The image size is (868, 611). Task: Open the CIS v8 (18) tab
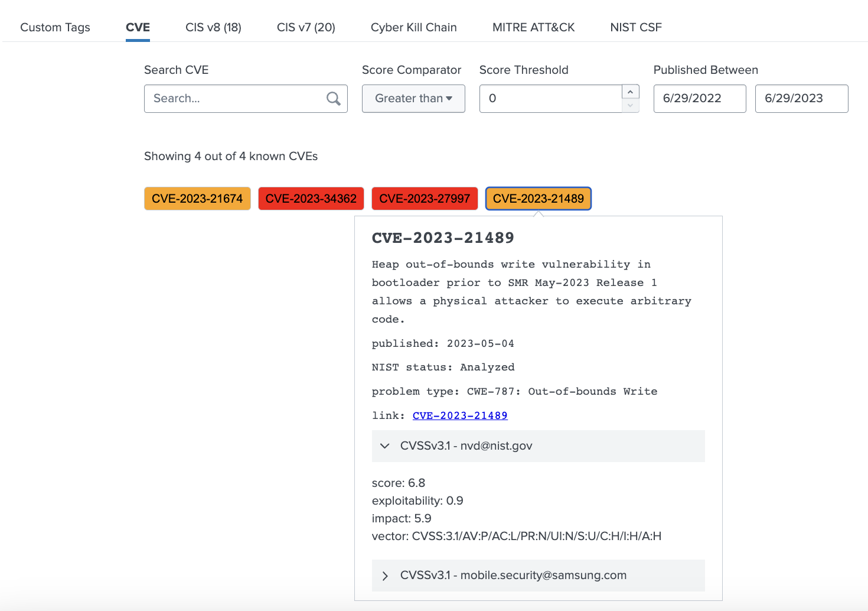click(213, 27)
